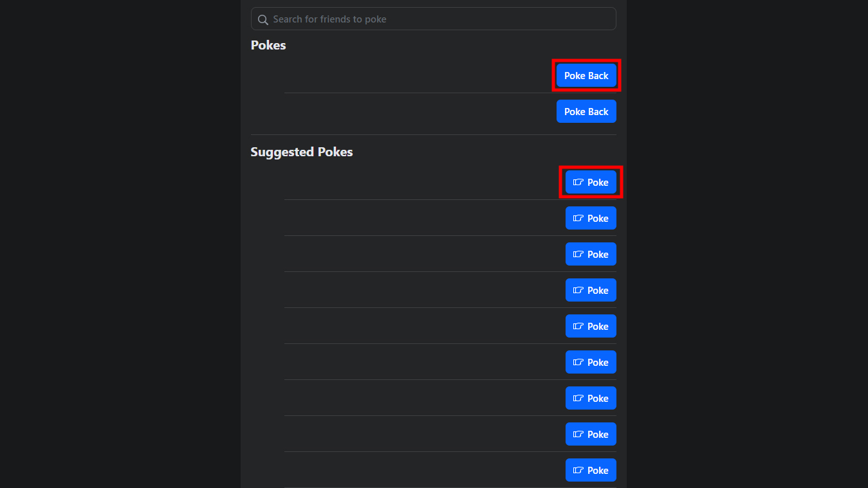Click hand icon on sixth suggested Poke button

pos(578,363)
